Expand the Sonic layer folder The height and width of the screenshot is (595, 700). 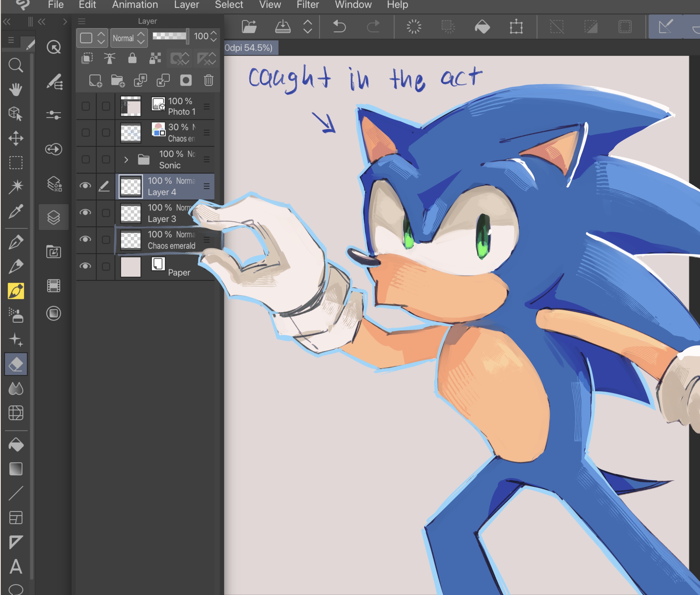[x=126, y=160]
